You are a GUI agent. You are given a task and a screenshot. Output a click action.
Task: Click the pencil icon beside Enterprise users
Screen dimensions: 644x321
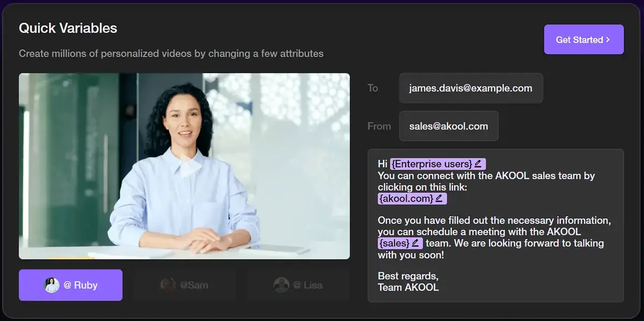pos(478,164)
